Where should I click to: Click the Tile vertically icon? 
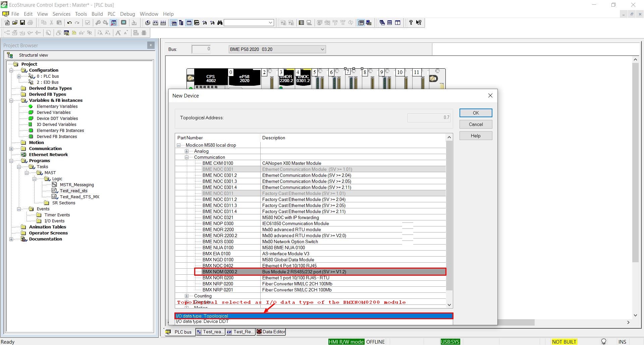(x=398, y=23)
